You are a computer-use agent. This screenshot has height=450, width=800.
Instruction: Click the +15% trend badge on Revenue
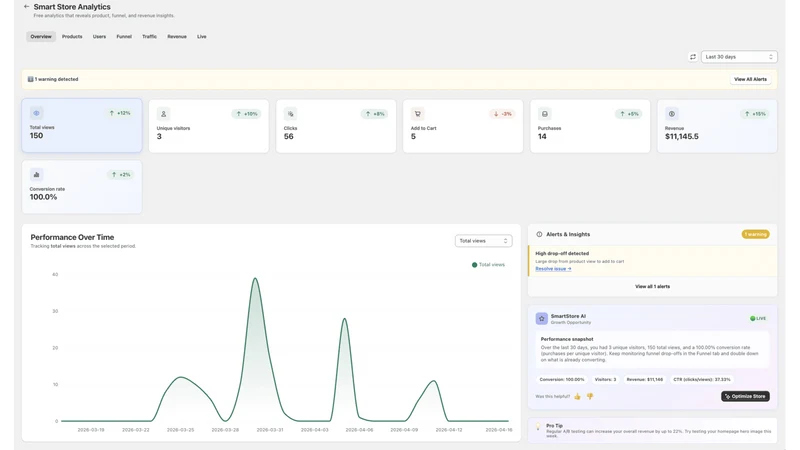point(755,114)
